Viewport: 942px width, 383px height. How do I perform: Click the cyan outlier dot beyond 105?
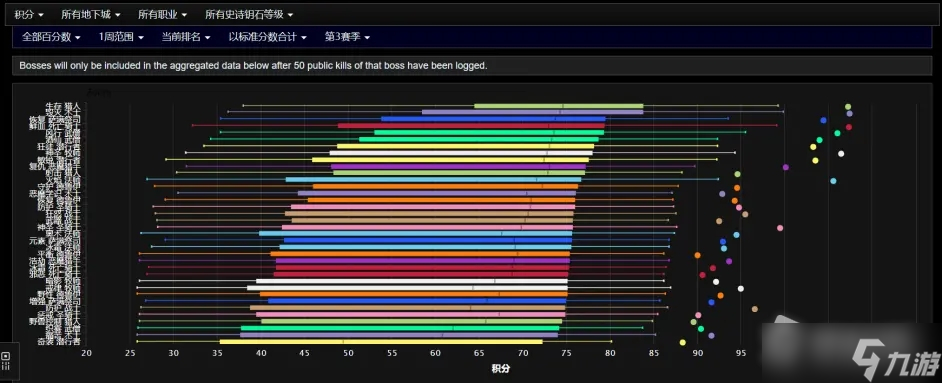pos(833,181)
